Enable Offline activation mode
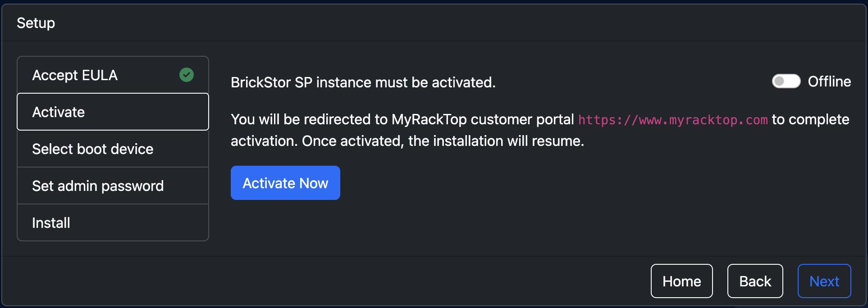This screenshot has width=868, height=308. coord(786,82)
